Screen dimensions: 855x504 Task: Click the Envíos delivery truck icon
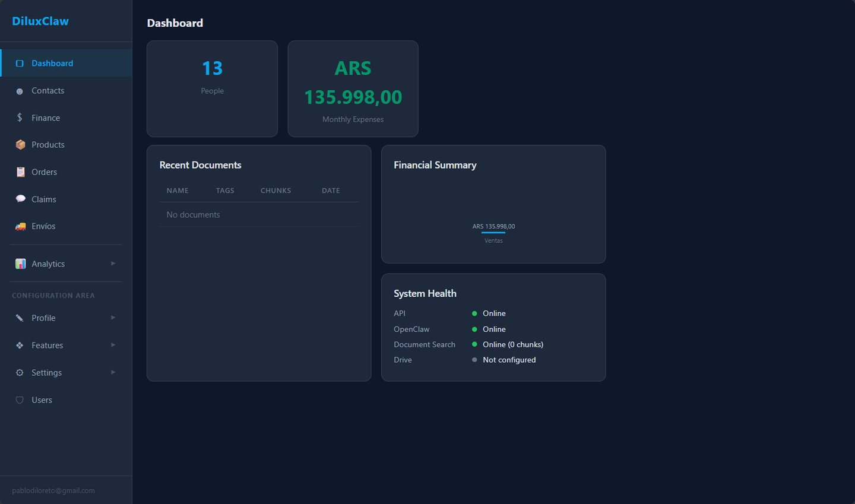click(x=20, y=226)
